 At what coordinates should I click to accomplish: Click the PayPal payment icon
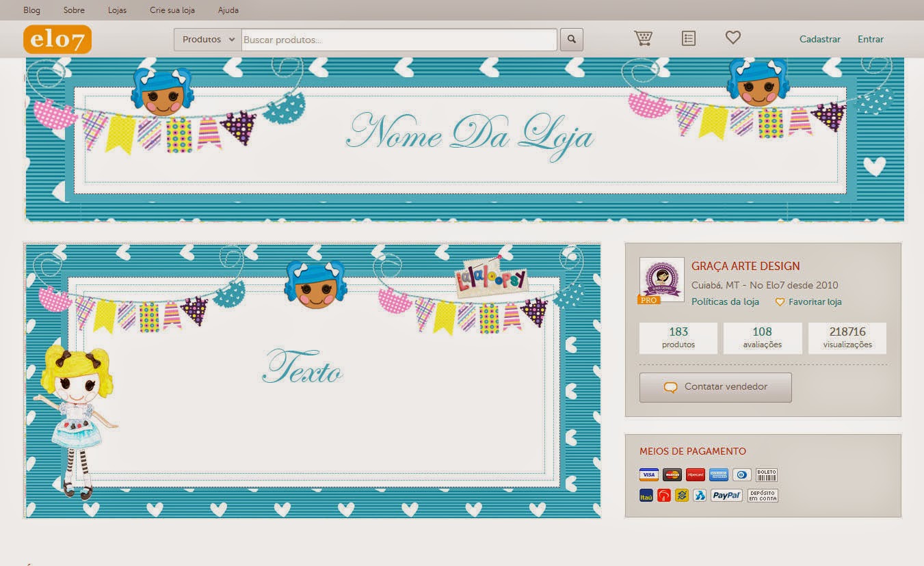click(x=727, y=496)
